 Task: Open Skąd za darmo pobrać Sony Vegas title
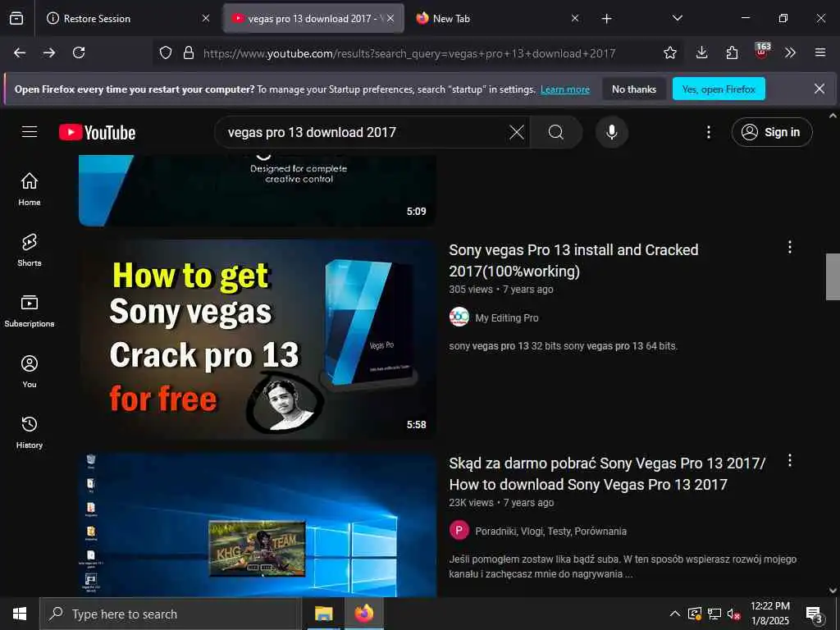pos(608,473)
